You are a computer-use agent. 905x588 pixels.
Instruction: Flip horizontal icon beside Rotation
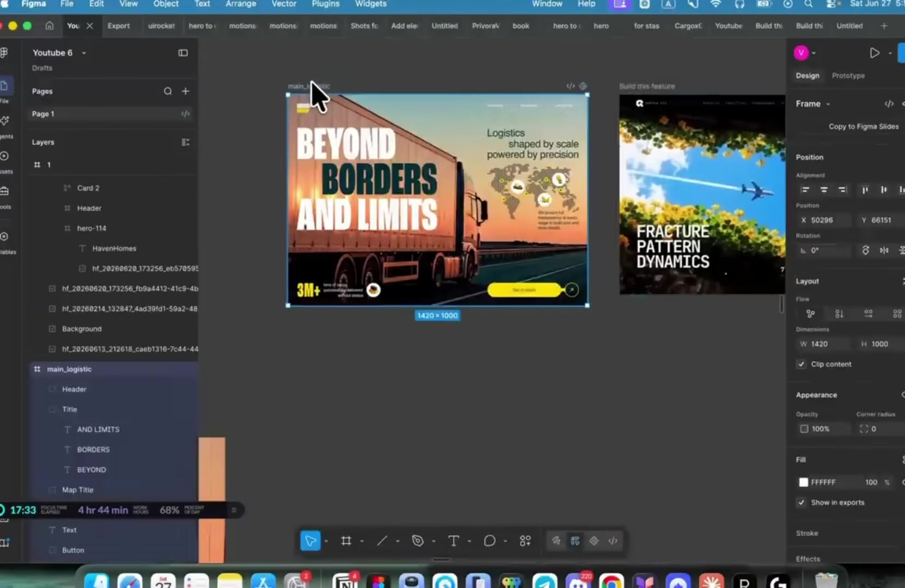884,250
